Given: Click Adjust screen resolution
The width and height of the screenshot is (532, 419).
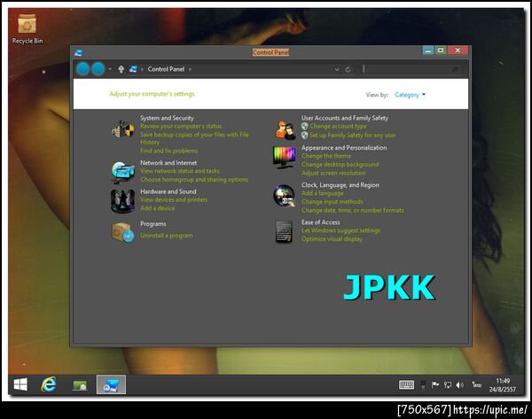Looking at the screenshot, I should pyautogui.click(x=333, y=173).
